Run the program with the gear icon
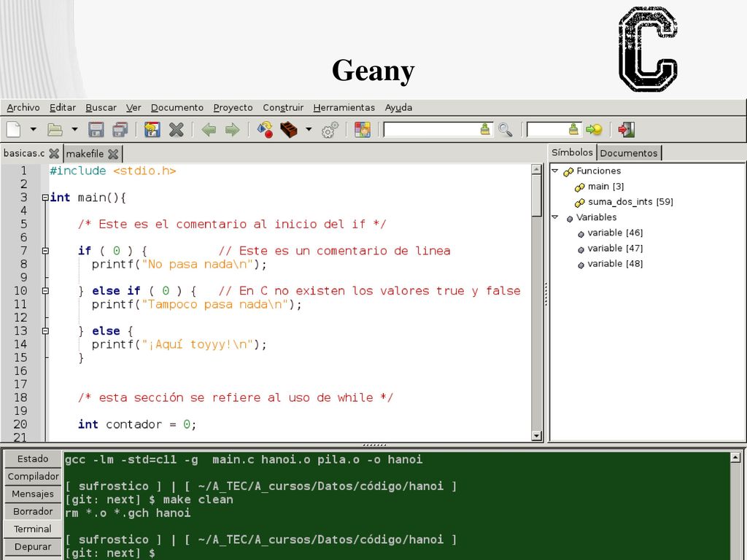 point(330,130)
